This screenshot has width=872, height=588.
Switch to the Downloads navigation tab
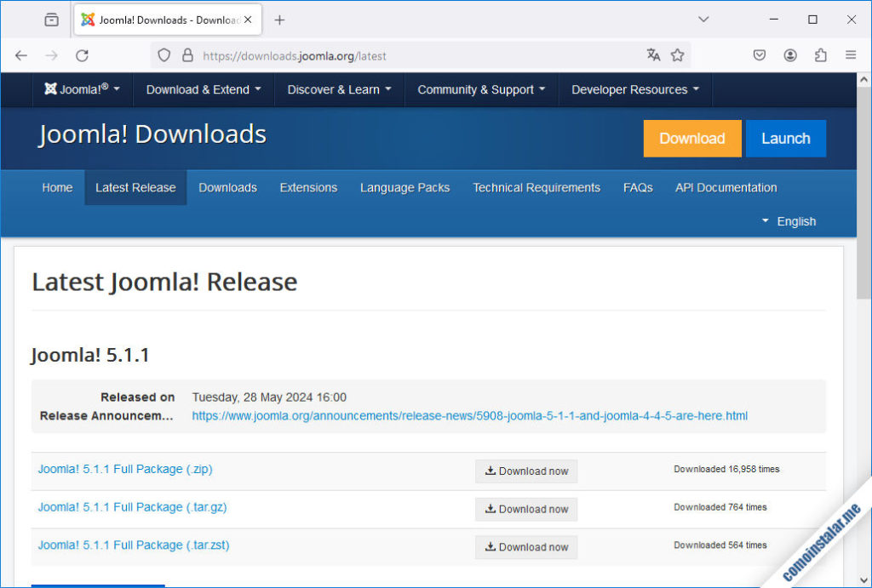(227, 187)
